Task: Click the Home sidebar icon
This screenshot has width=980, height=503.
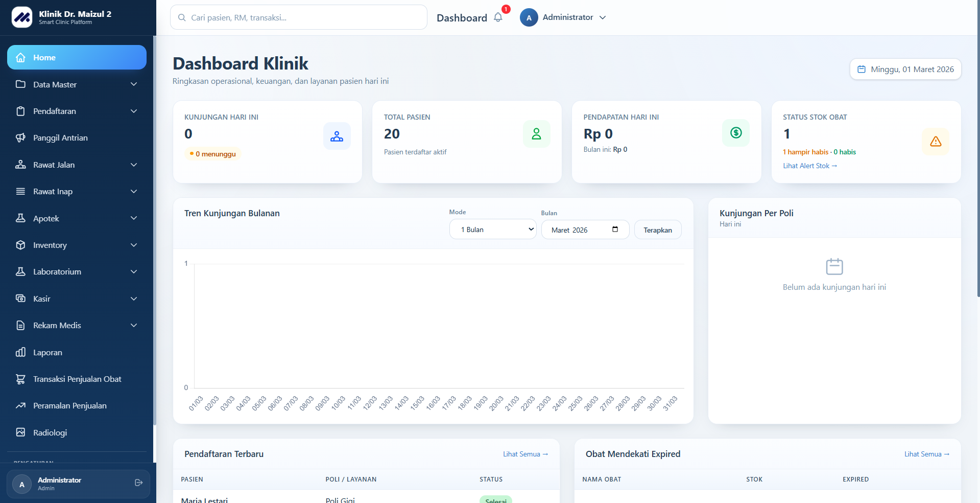Action: click(20, 57)
